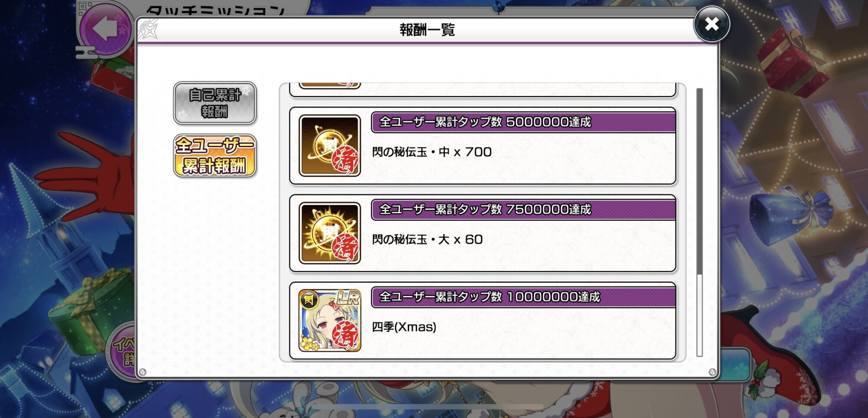Close the 報酬一覧 reward list dialog
This screenshot has width=868, height=418.
pyautogui.click(x=712, y=24)
